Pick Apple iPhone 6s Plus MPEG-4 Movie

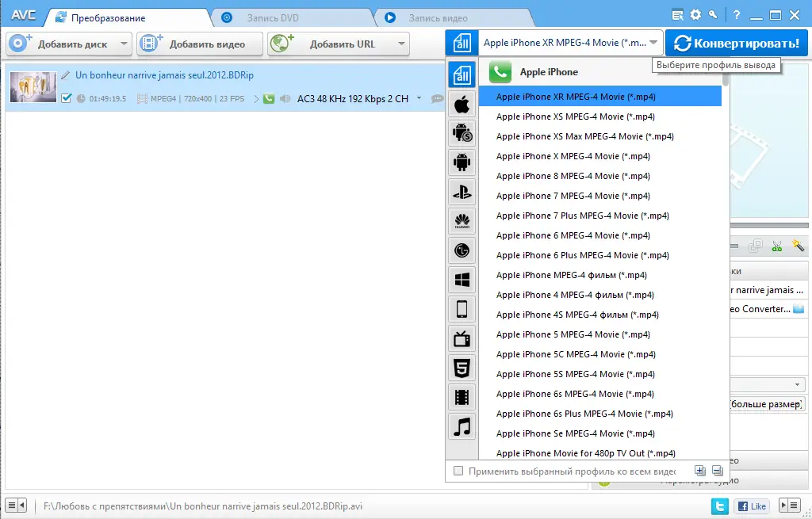coord(599,414)
